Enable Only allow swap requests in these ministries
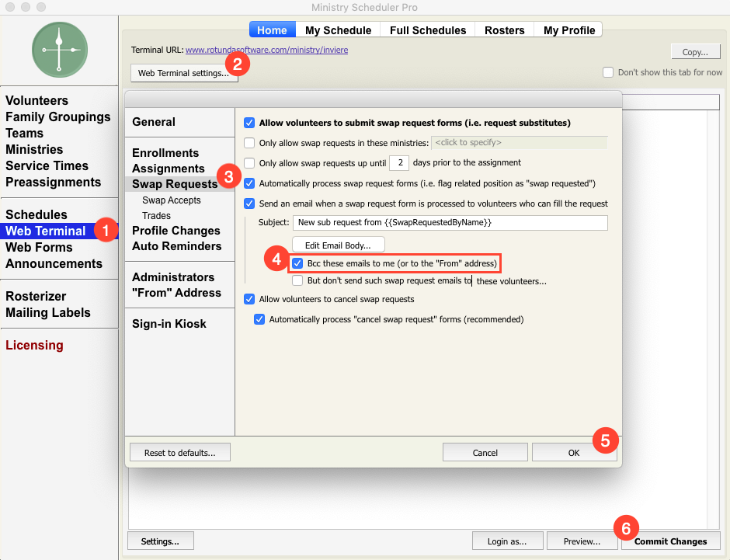 (249, 143)
